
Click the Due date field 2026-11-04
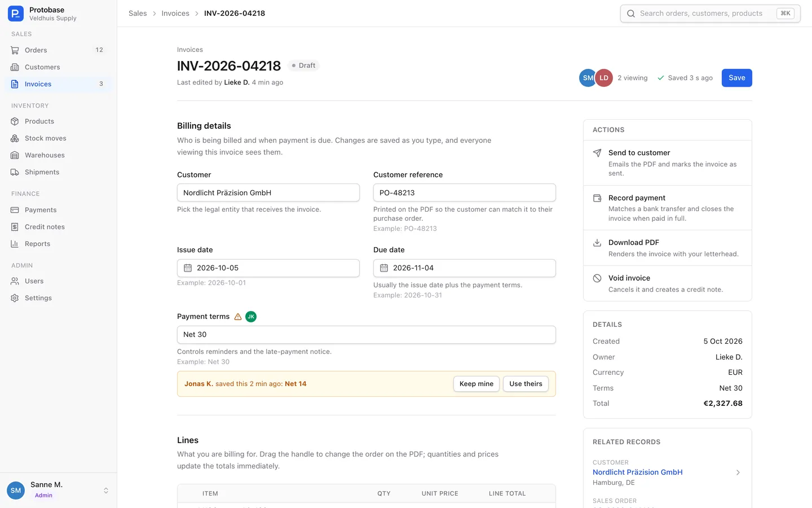[465, 268]
